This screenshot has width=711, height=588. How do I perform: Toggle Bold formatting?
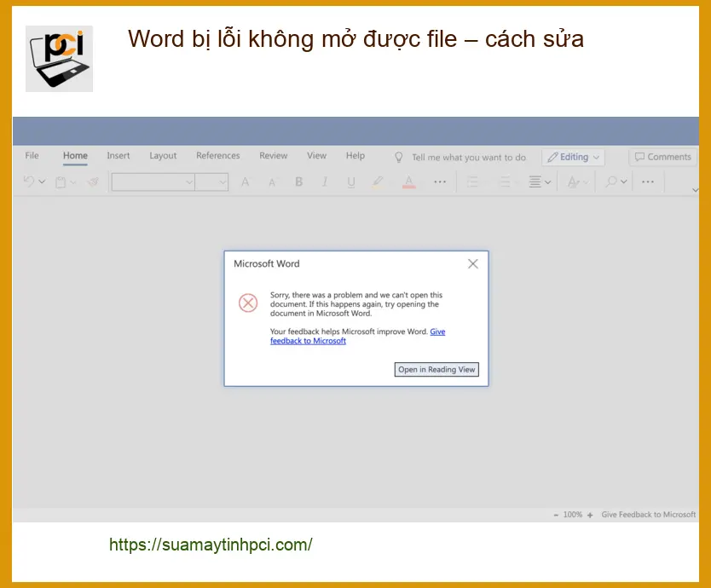(x=299, y=182)
